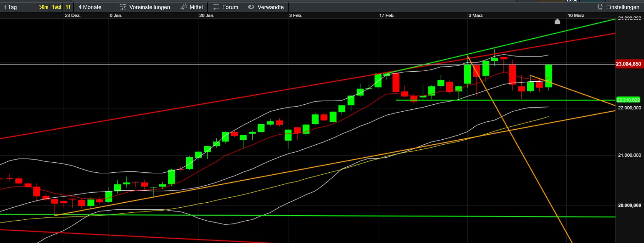Click the house-shaped marker on the chart

tap(557, 21)
